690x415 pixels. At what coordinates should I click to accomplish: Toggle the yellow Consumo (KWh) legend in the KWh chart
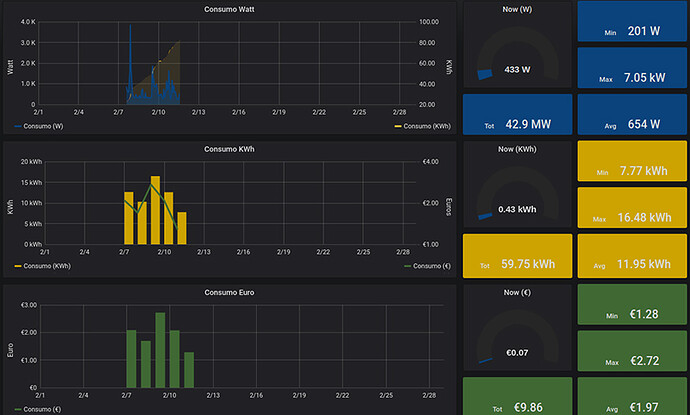click(x=42, y=266)
